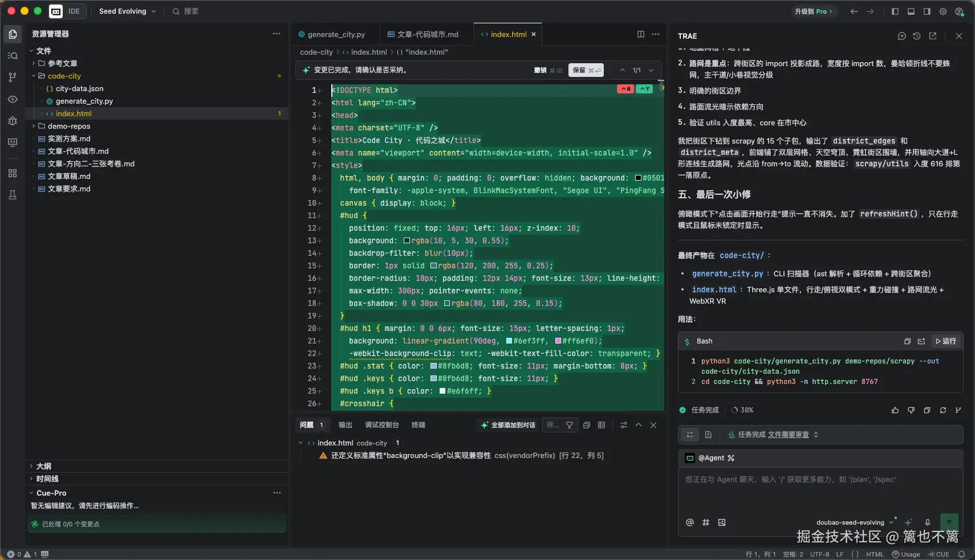The height and width of the screenshot is (560, 975).
Task: Collapse index.html problems group
Action: tap(300, 443)
